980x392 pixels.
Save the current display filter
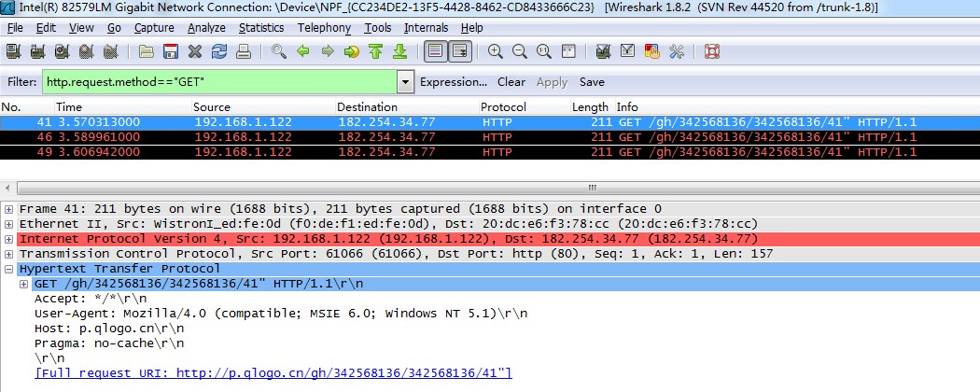click(x=592, y=82)
